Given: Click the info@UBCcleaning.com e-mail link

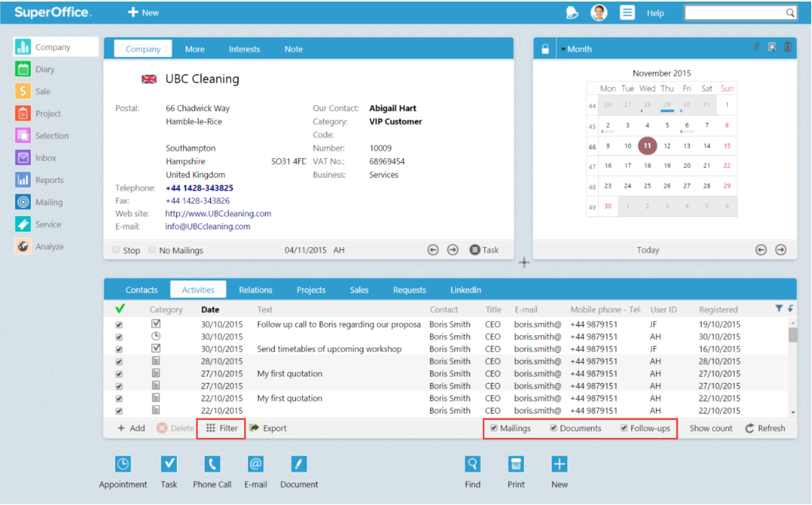Looking at the screenshot, I should 208,226.
